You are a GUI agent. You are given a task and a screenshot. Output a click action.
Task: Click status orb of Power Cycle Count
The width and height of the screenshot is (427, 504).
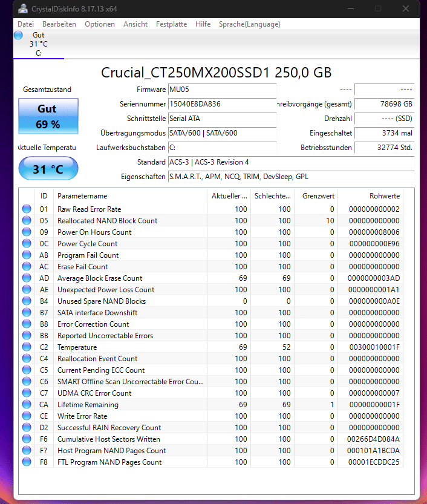(27, 243)
